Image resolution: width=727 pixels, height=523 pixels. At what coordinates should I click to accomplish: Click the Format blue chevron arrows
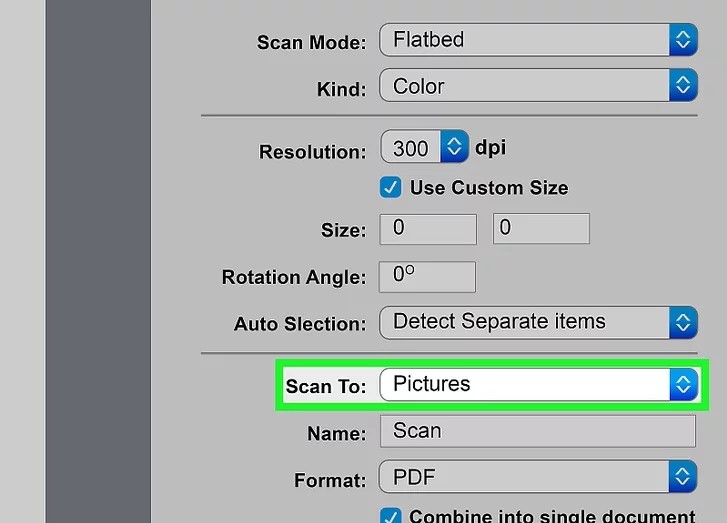(x=682, y=475)
